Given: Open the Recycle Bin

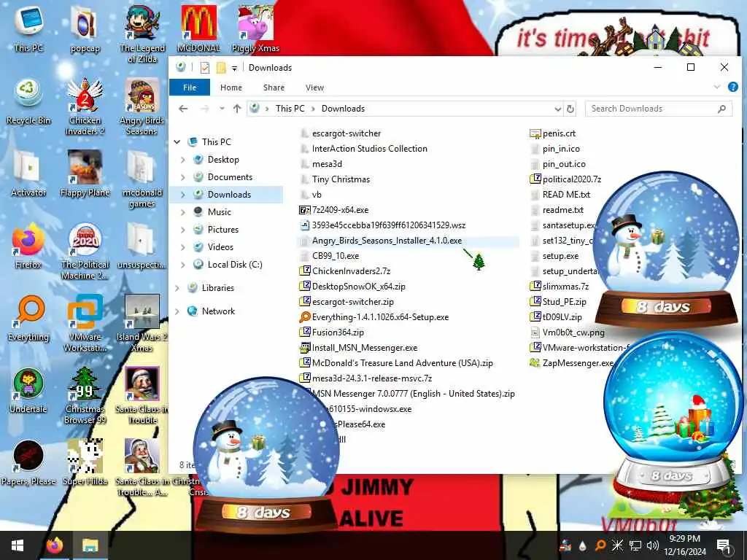Looking at the screenshot, I should pos(28,101).
